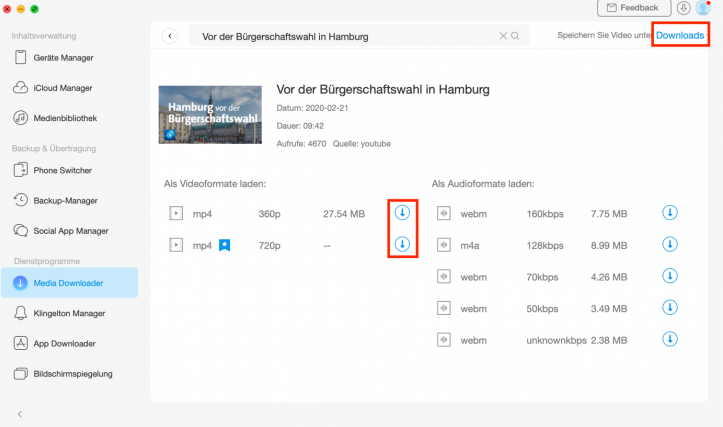723x427 pixels.
Task: Start search with the magnifier icon
Action: pyautogui.click(x=515, y=36)
